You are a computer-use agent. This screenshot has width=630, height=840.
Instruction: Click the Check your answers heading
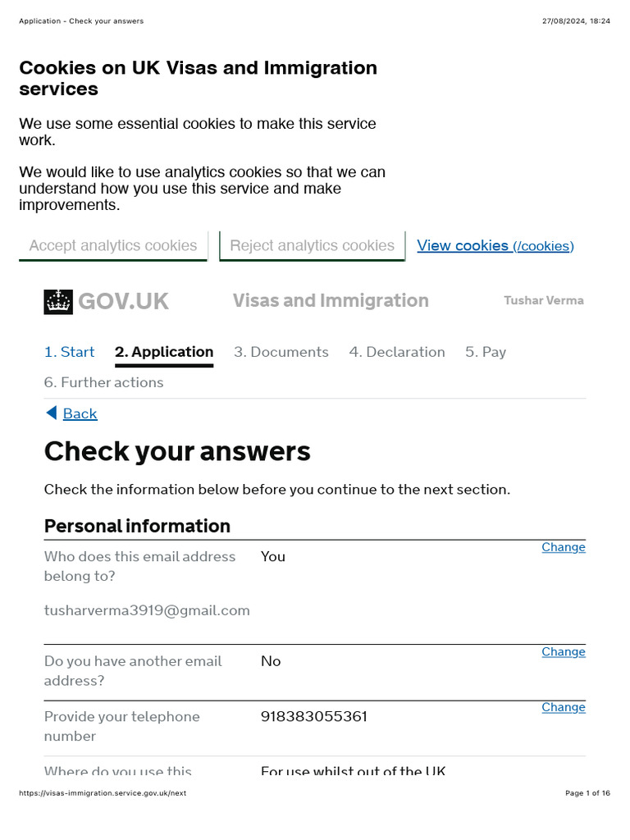coord(177,452)
